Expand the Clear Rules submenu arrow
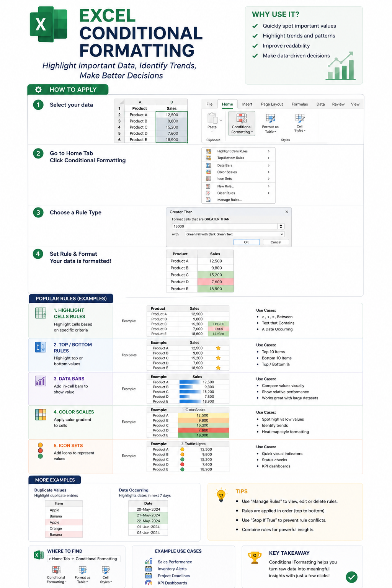Viewport: 392px width, 588px height. tap(269, 193)
